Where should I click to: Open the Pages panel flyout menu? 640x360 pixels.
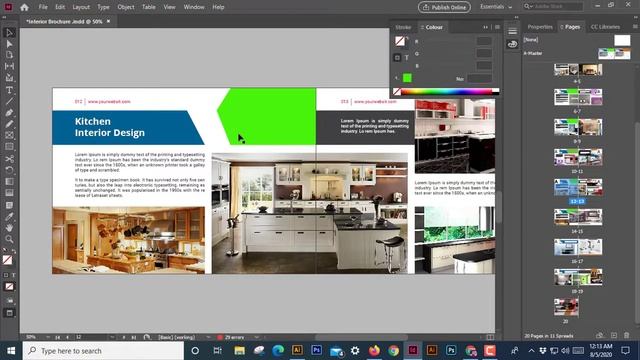(x=635, y=27)
